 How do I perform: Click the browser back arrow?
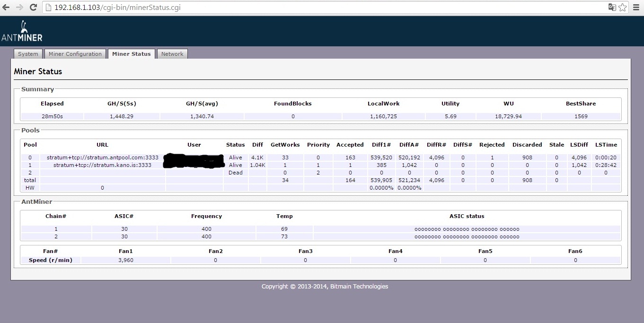pos(6,8)
